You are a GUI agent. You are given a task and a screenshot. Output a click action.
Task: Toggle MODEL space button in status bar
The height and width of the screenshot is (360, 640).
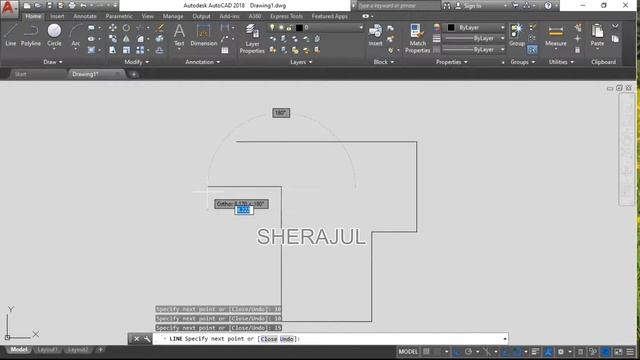pos(408,351)
